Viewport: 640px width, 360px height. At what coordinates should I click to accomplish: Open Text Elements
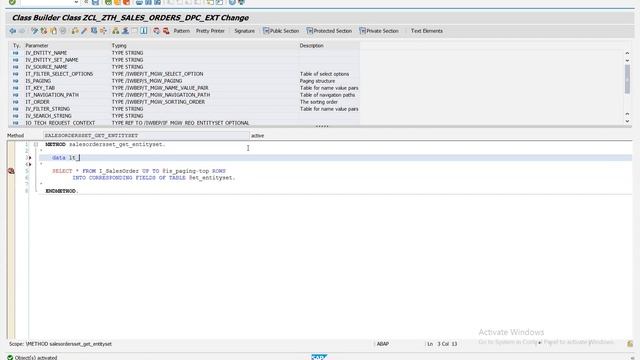point(427,31)
